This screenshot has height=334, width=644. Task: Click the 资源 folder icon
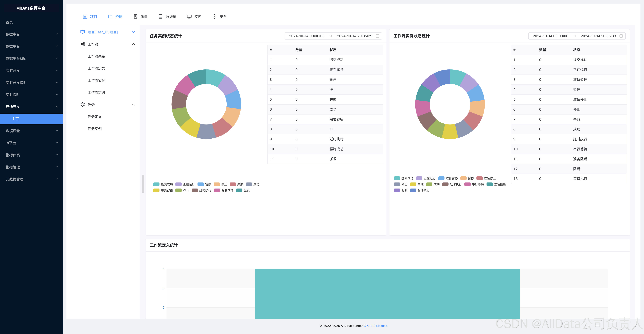tap(110, 17)
